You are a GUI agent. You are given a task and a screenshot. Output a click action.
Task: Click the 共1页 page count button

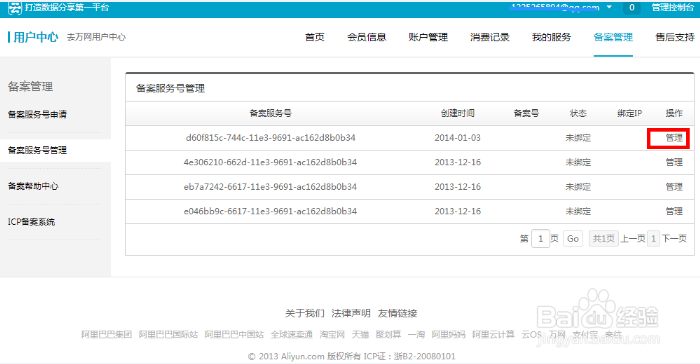[x=604, y=239]
